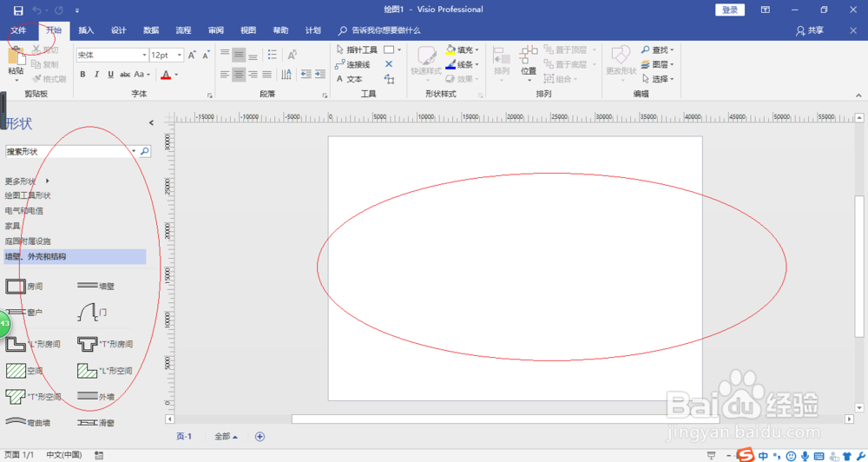Click the Sign in (登录) button
Image resolution: width=868 pixels, height=462 pixels.
click(x=730, y=10)
